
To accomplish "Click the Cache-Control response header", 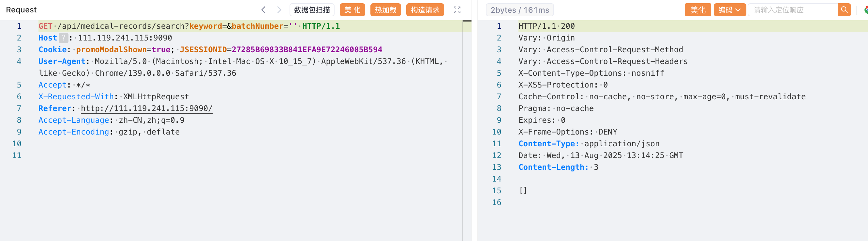I will [x=662, y=97].
